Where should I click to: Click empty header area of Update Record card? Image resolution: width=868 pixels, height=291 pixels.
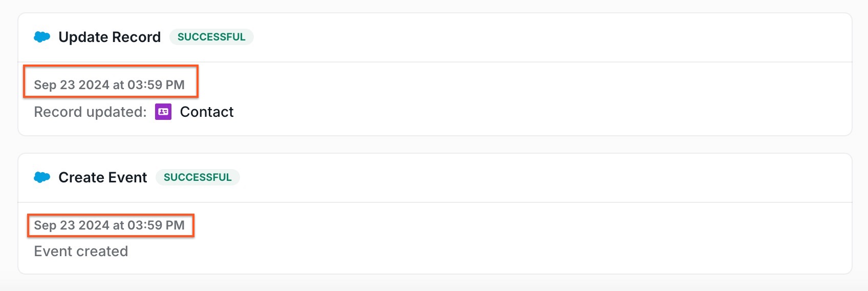[553, 37]
